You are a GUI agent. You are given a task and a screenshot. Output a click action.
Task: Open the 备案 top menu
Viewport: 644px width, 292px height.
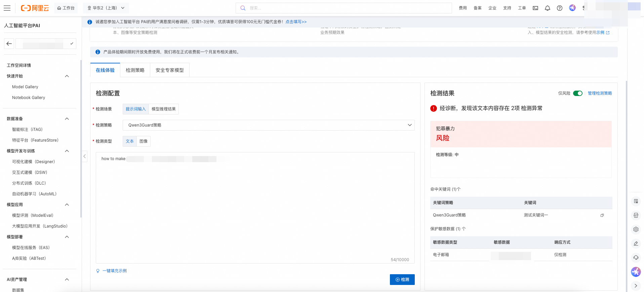tap(478, 8)
